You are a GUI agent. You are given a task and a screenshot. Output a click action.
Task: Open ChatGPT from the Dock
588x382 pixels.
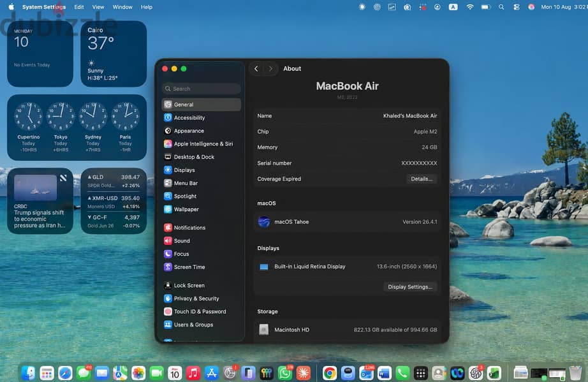pos(476,373)
